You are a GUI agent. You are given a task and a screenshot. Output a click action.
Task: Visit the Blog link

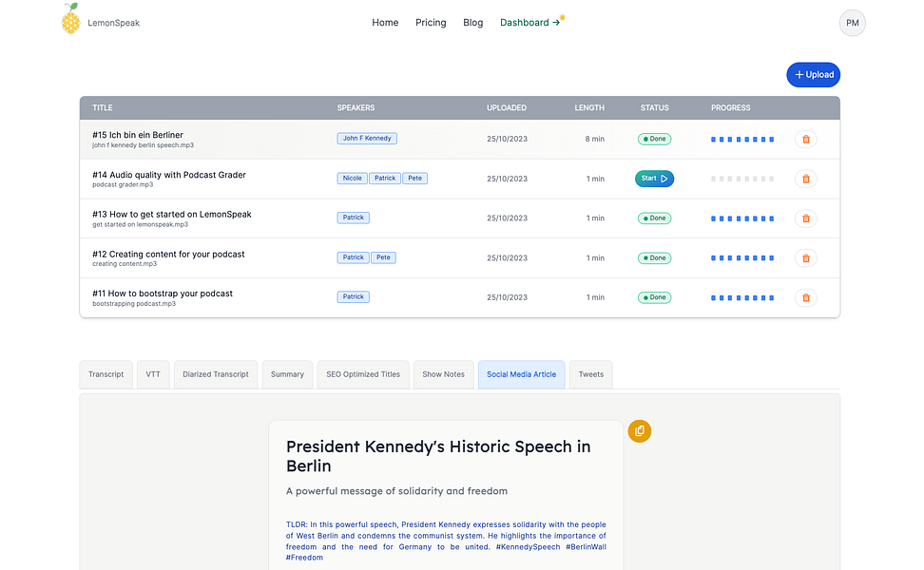coord(472,23)
